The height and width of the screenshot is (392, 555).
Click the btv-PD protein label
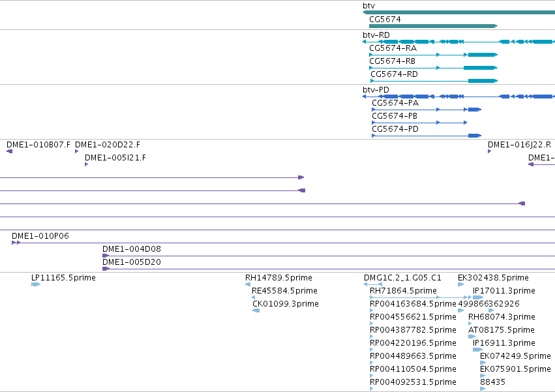coord(376,90)
